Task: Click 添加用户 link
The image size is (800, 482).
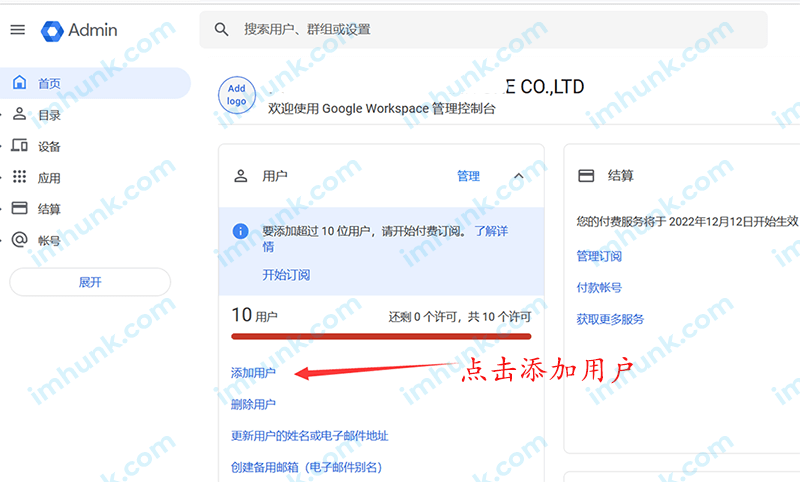Action: 253,373
